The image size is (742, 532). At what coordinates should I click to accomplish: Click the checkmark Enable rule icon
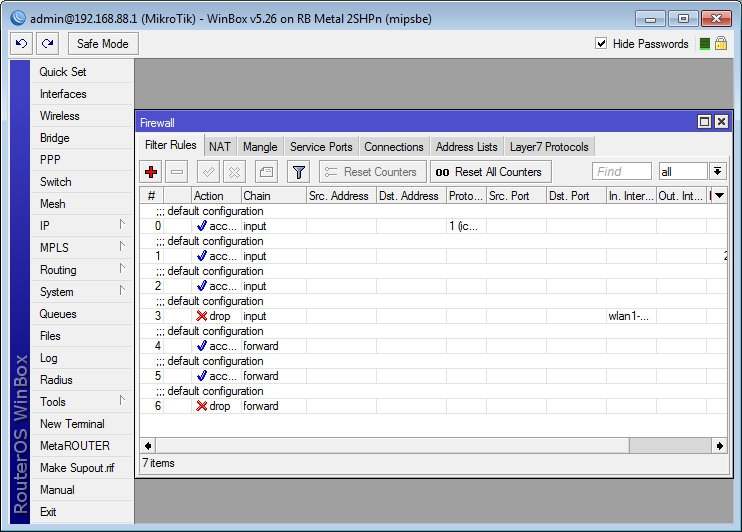pyautogui.click(x=208, y=172)
